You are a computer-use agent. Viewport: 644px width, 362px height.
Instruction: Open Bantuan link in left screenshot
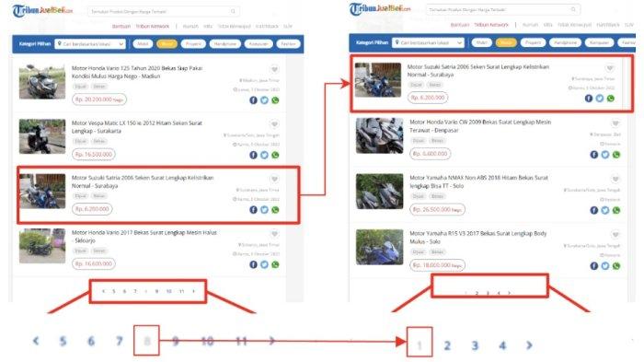tap(121, 26)
